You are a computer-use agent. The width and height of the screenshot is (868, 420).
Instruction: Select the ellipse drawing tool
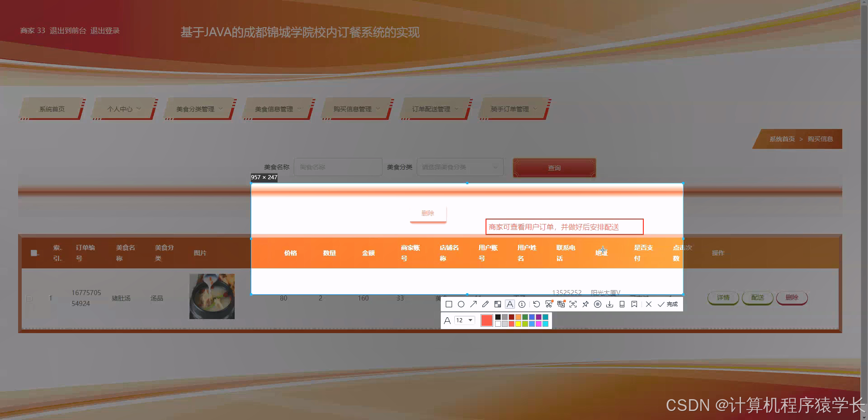(x=461, y=304)
